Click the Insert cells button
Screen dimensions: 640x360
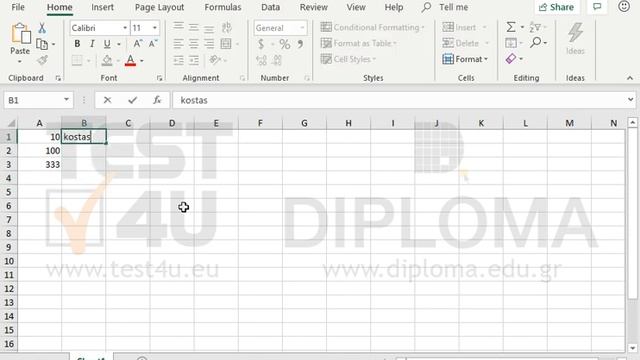[460, 27]
